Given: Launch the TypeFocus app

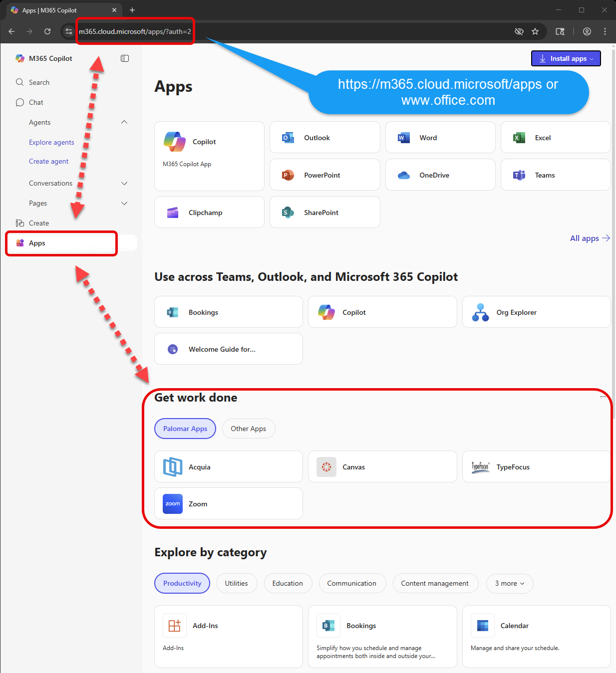Looking at the screenshot, I should 537,467.
